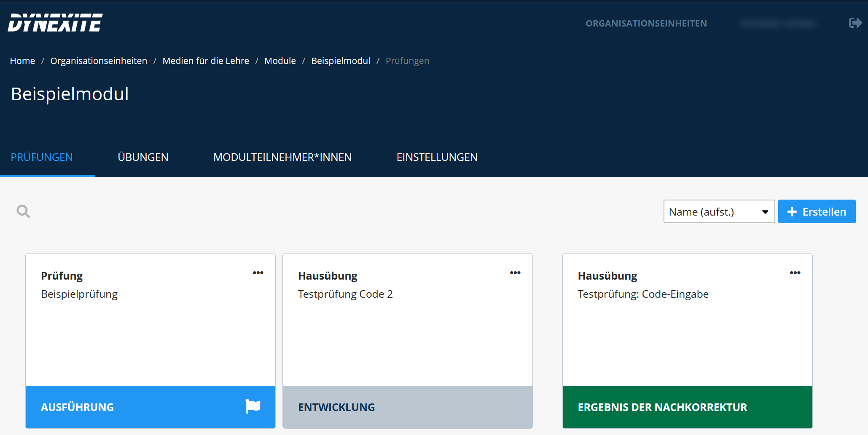Go to Home breadcrumb
868x435 pixels.
(22, 61)
